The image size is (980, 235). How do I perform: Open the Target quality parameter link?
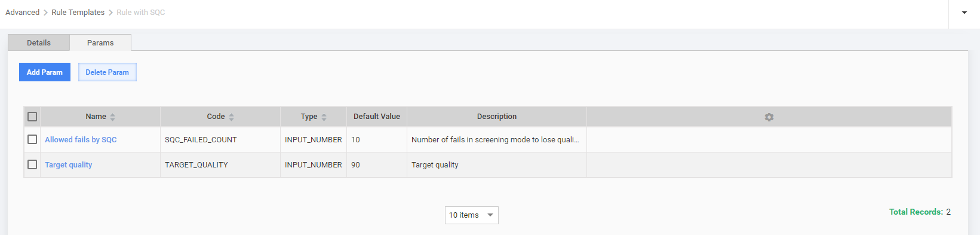69,164
